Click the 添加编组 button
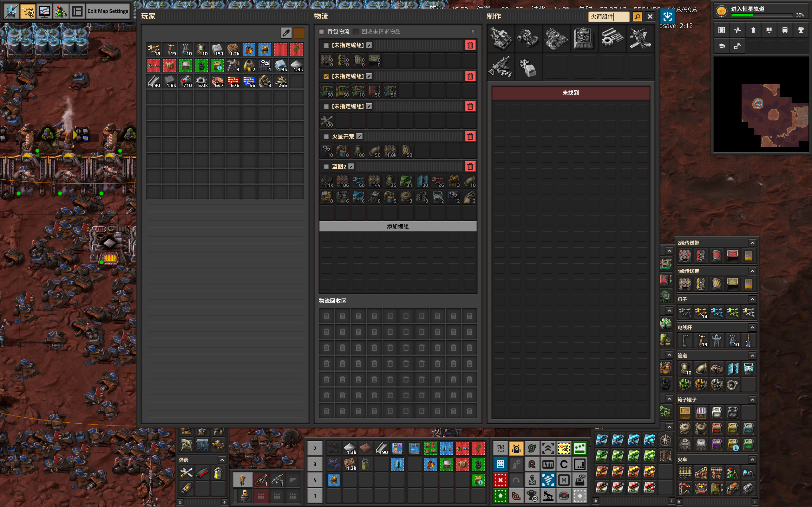The width and height of the screenshot is (812, 507). pyautogui.click(x=398, y=226)
